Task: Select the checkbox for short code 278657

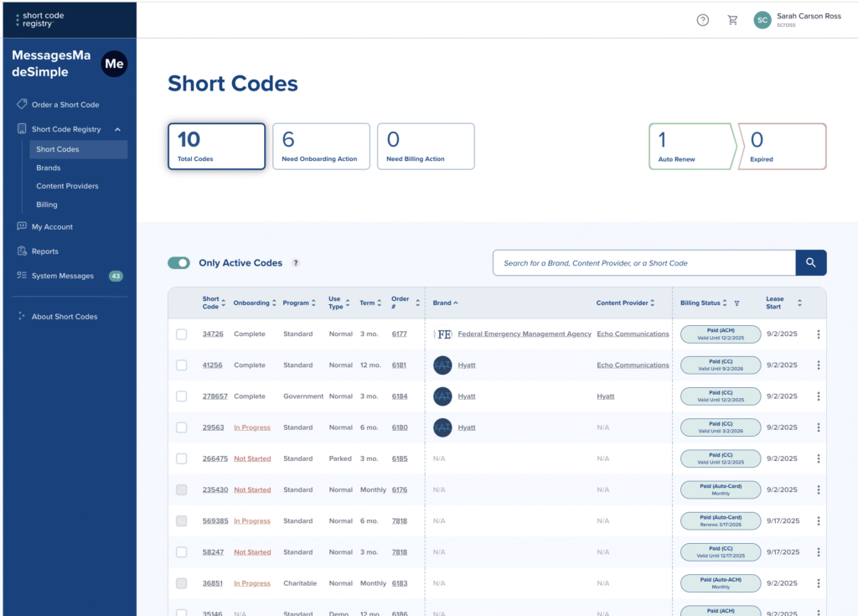Action: pyautogui.click(x=182, y=396)
